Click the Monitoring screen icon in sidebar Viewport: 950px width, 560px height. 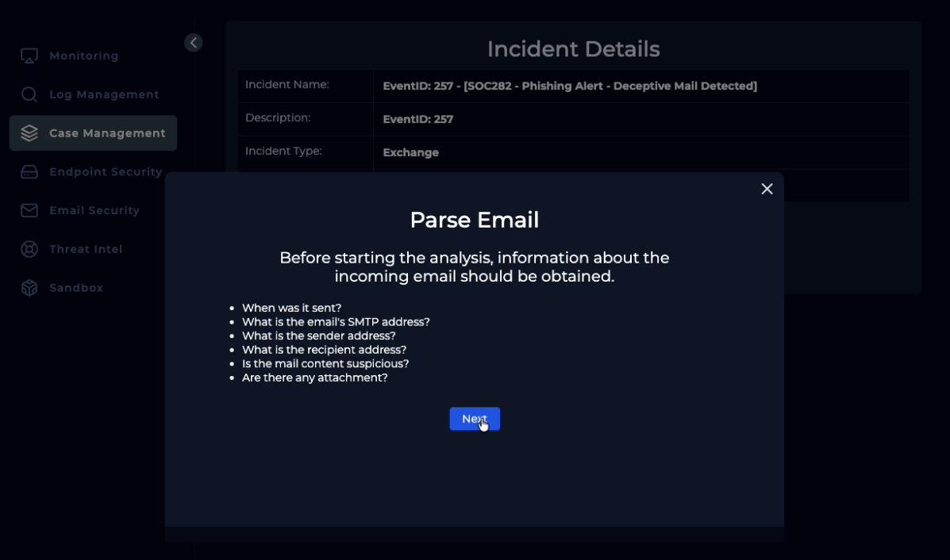click(29, 56)
